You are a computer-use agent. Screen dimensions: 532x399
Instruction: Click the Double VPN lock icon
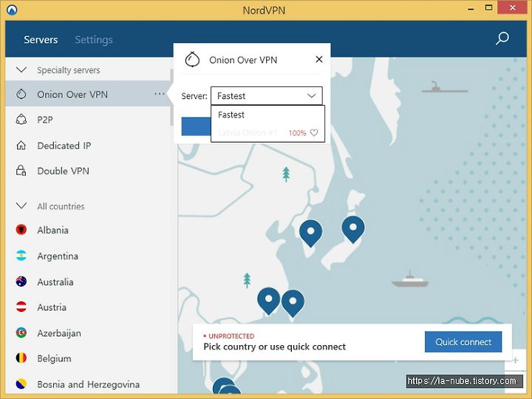(x=21, y=171)
